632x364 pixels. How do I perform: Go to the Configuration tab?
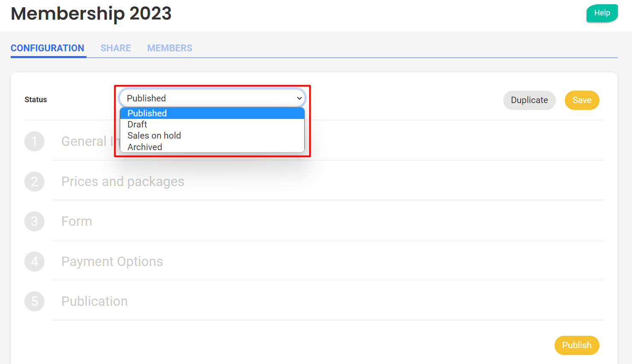[47, 48]
